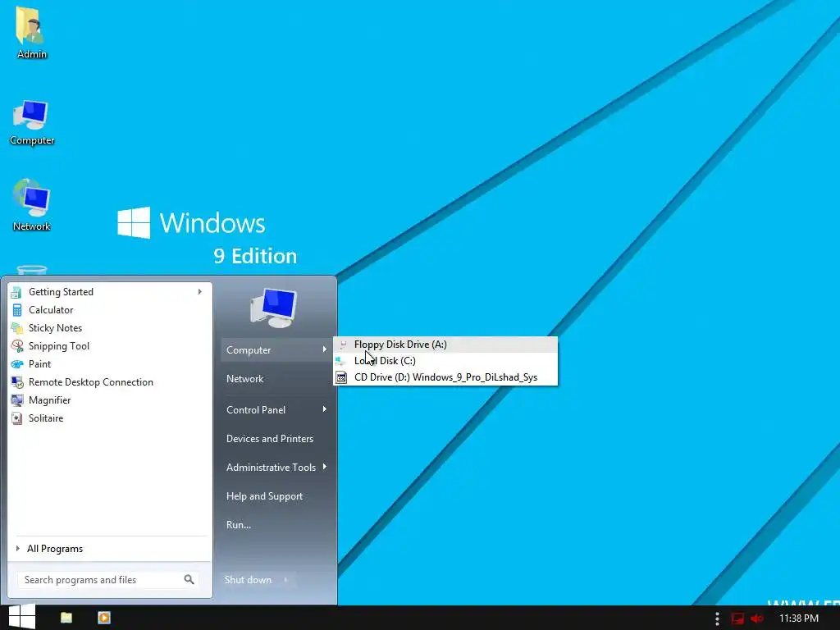Screen dimensions: 840x630
Task: Click the Local Disk (C:) drive icon
Action: (341, 361)
